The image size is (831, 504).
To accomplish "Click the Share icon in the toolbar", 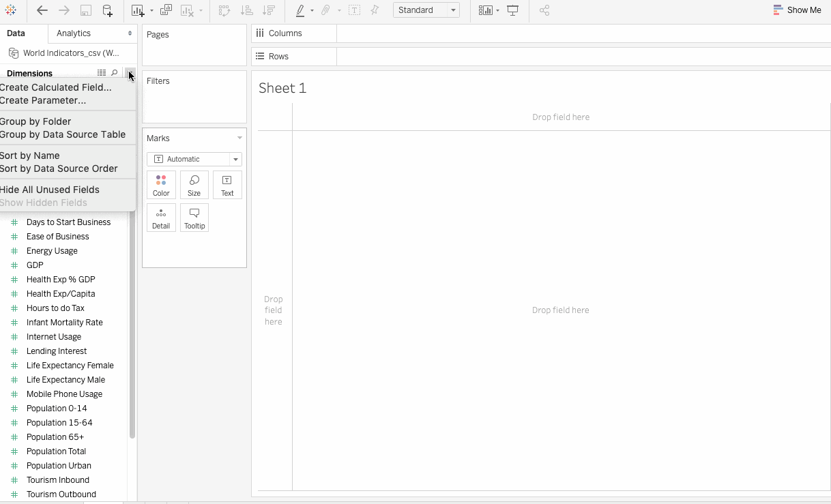I will [x=544, y=10].
